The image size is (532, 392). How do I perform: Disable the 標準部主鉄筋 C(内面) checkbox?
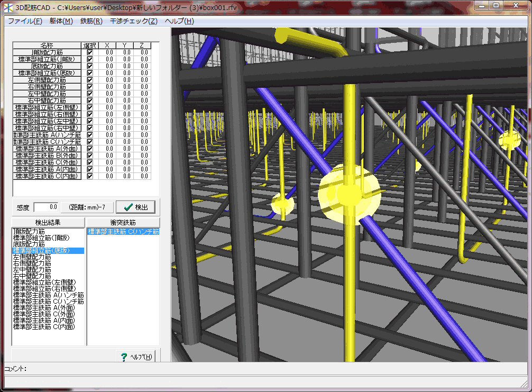[90, 176]
